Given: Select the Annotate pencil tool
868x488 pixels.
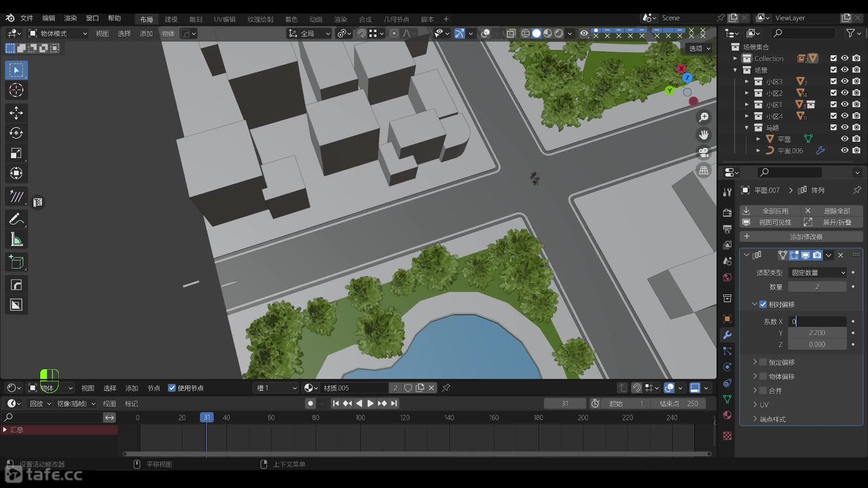Looking at the screenshot, I should [16, 220].
